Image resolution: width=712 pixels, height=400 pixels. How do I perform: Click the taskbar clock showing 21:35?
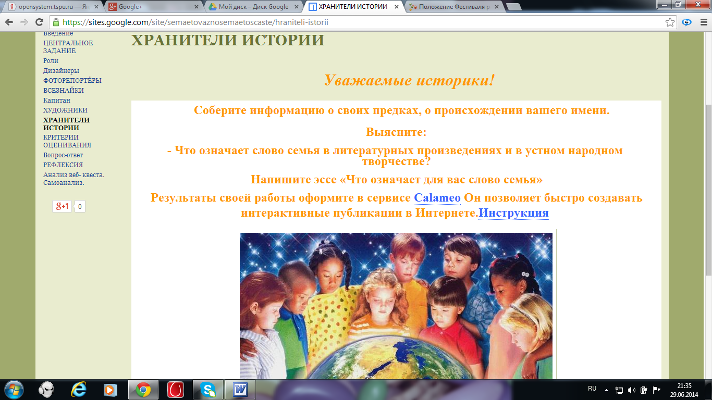pos(684,390)
